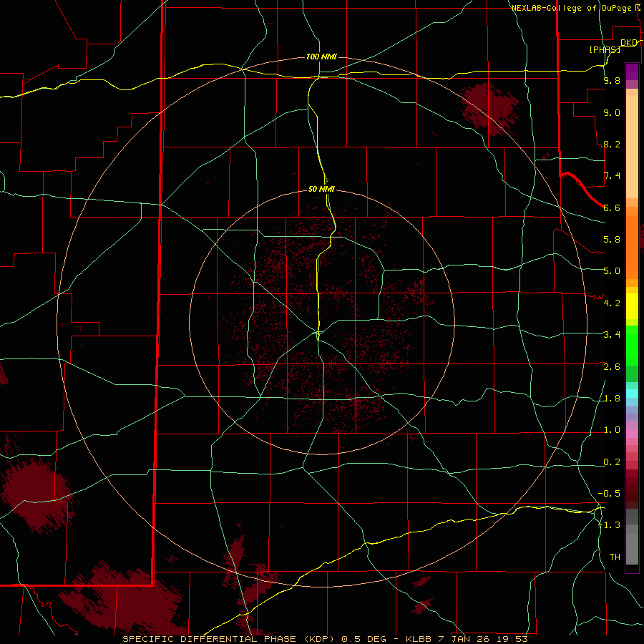Select the 1.8 value on the color scale
The width and height of the screenshot is (644, 644).
click(x=612, y=399)
